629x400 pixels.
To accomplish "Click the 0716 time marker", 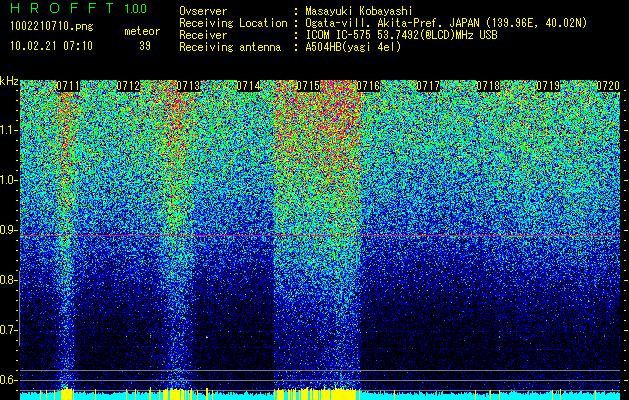I will tap(368, 86).
